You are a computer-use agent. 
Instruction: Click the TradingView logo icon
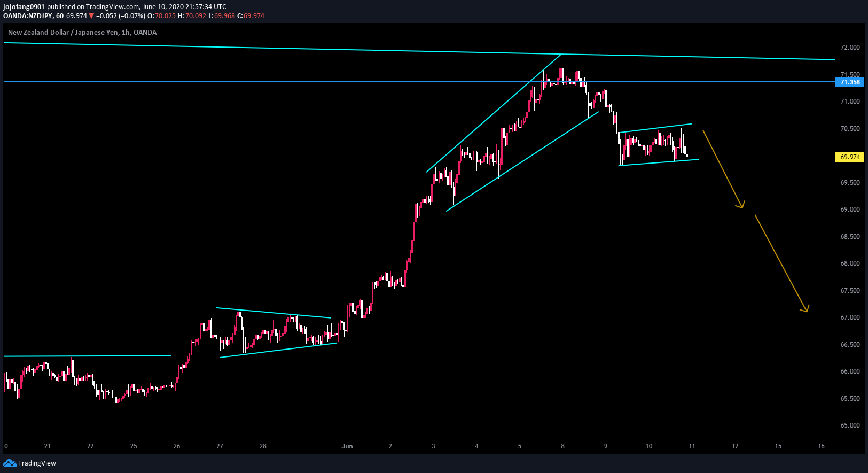coord(10,463)
